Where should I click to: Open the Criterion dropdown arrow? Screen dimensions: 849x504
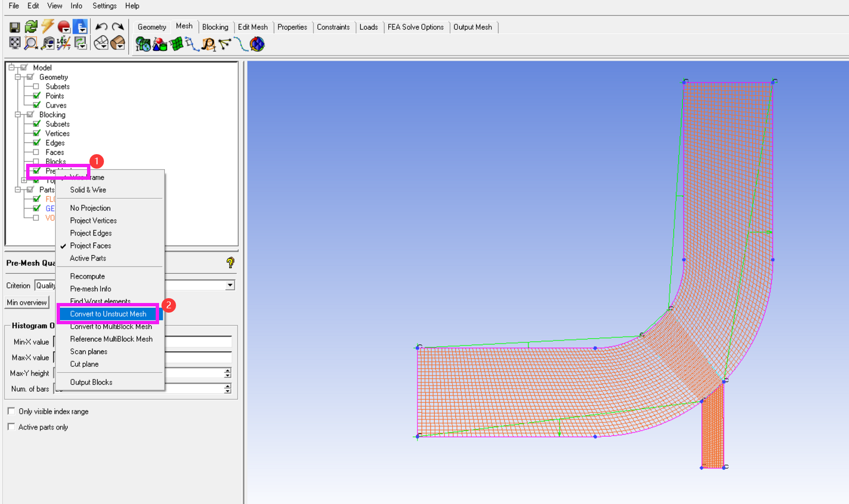coord(230,286)
